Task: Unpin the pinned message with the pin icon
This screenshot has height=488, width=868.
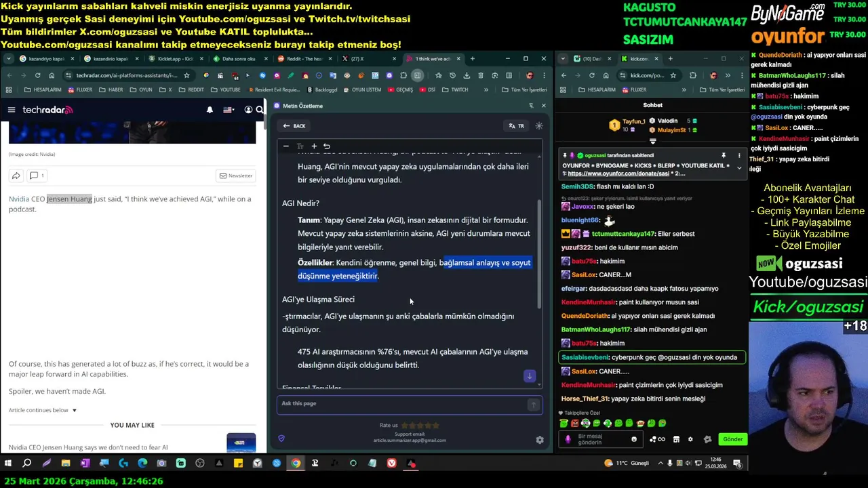Action: (724, 156)
